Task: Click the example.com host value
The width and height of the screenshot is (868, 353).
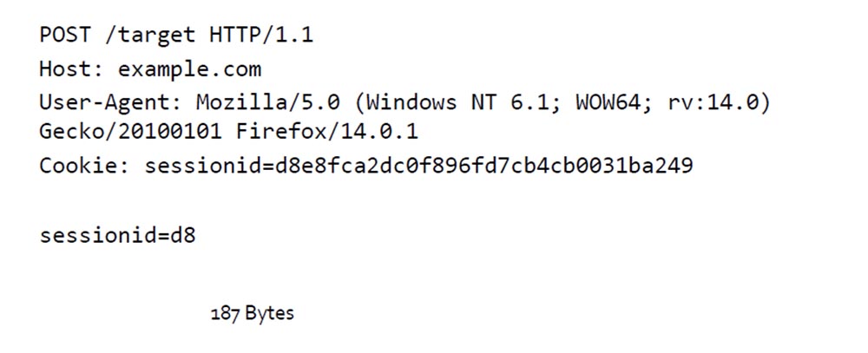Action: click(x=189, y=69)
